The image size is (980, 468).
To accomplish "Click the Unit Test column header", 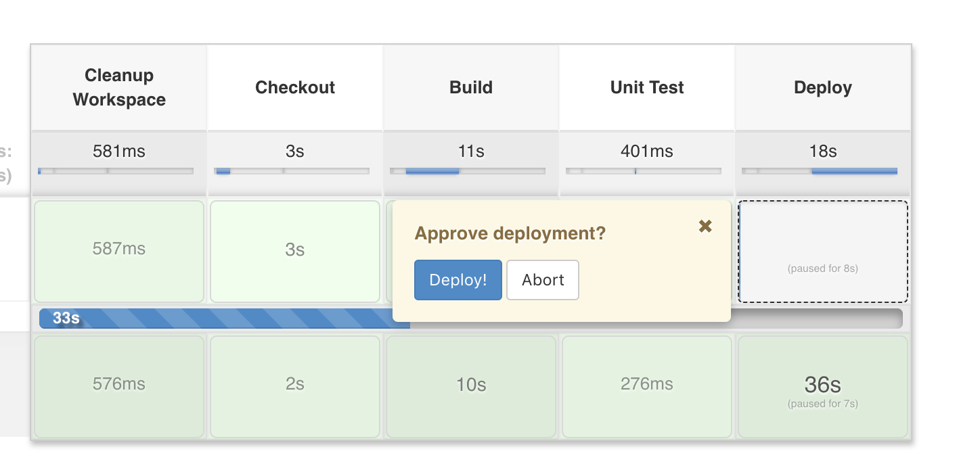I will 647,87.
